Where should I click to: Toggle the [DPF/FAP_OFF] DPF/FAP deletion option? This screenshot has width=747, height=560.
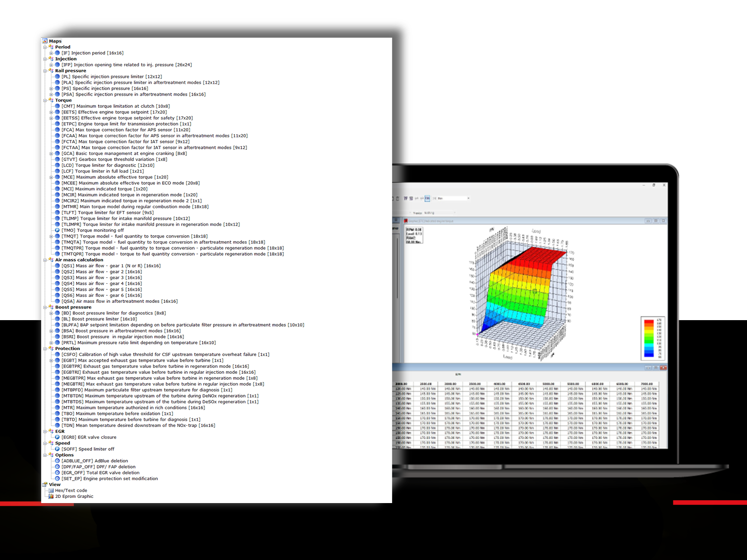point(57,467)
